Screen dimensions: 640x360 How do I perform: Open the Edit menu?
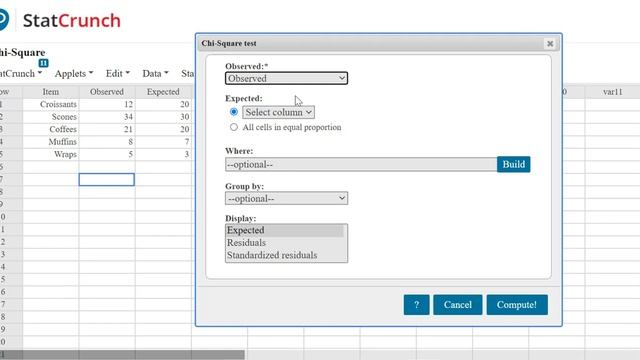click(117, 73)
